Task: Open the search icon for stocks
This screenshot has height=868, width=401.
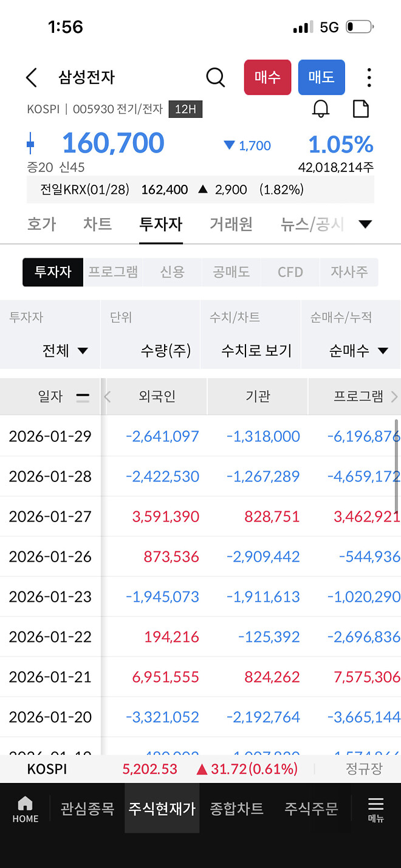Action: [215, 77]
